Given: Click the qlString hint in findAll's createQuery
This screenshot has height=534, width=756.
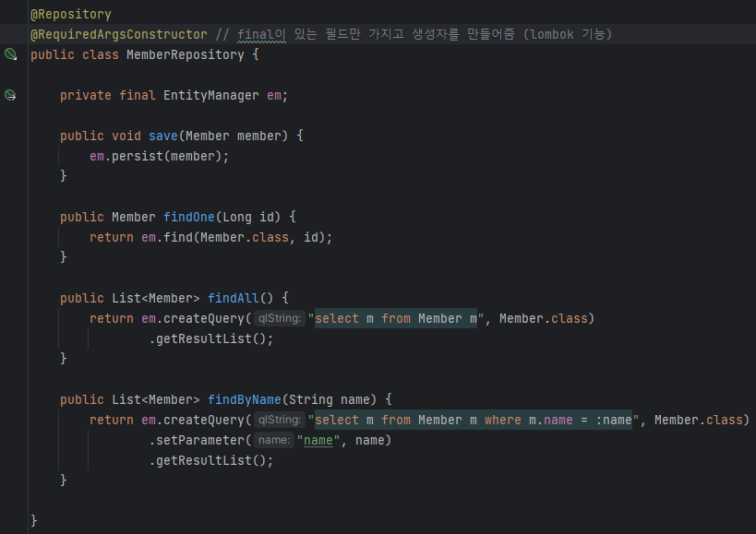Looking at the screenshot, I should tap(280, 318).
